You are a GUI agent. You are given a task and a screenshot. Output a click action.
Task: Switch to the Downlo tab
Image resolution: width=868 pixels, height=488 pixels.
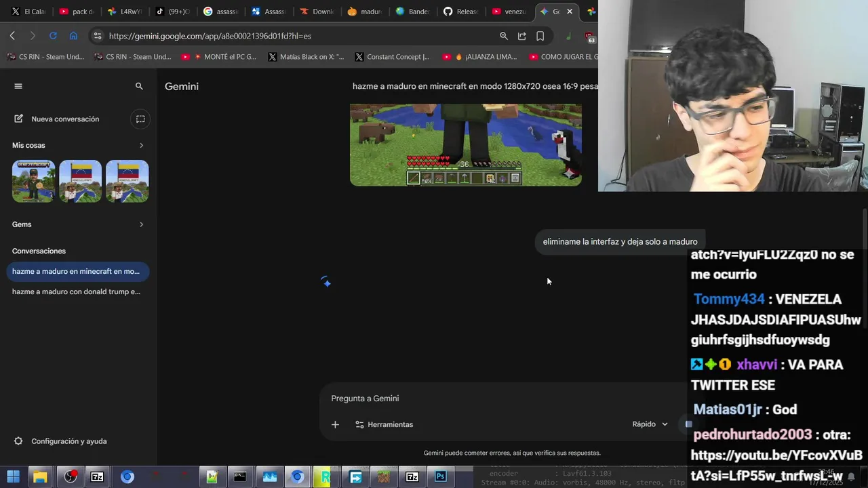pos(317,12)
